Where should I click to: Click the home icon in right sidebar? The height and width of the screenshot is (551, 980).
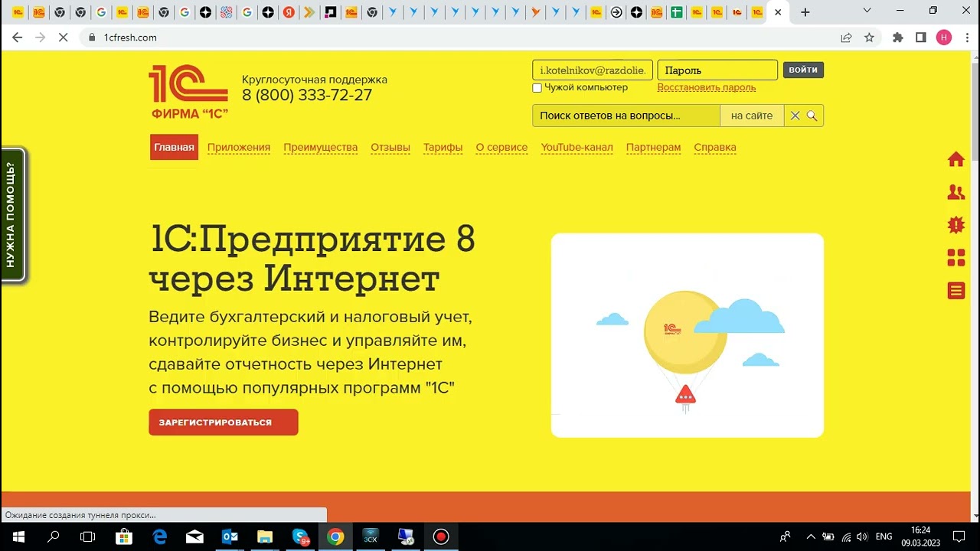coord(955,159)
